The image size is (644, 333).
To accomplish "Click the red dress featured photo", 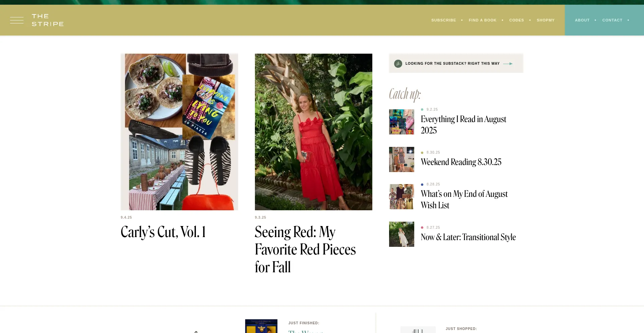I will tap(314, 132).
